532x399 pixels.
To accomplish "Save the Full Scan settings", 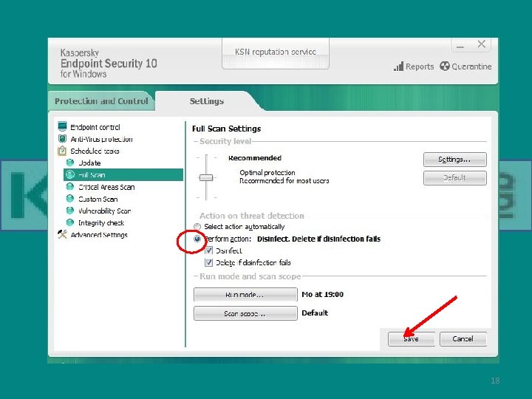I will 412,339.
